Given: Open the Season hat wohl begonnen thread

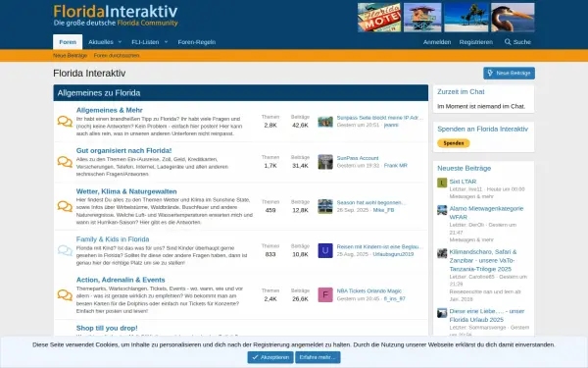Looking at the screenshot, I should (370, 202).
